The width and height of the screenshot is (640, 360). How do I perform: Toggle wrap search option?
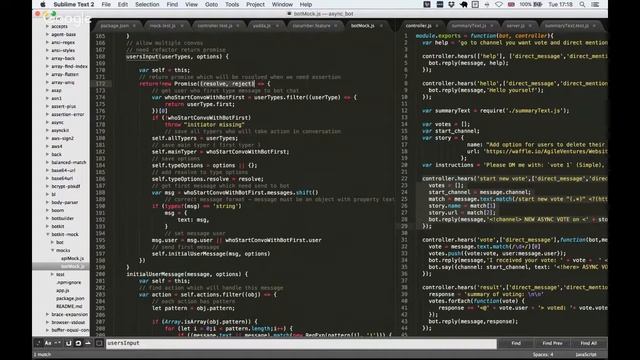(x=78, y=343)
